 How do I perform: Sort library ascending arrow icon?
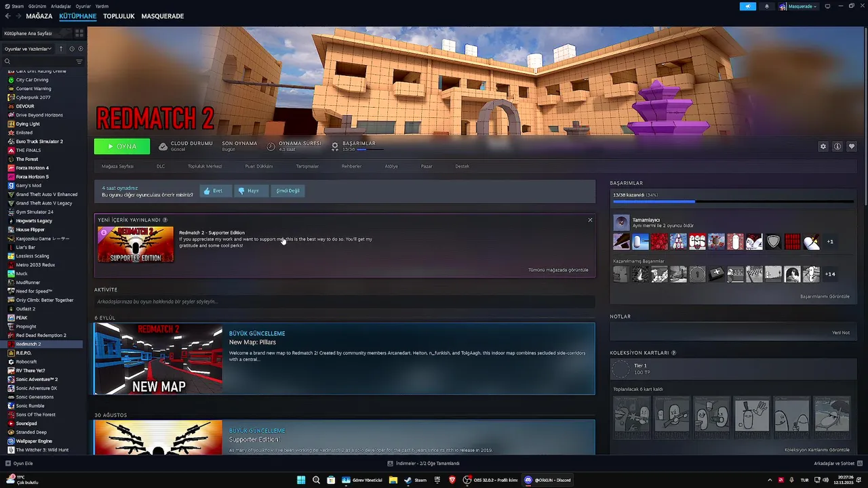click(60, 49)
